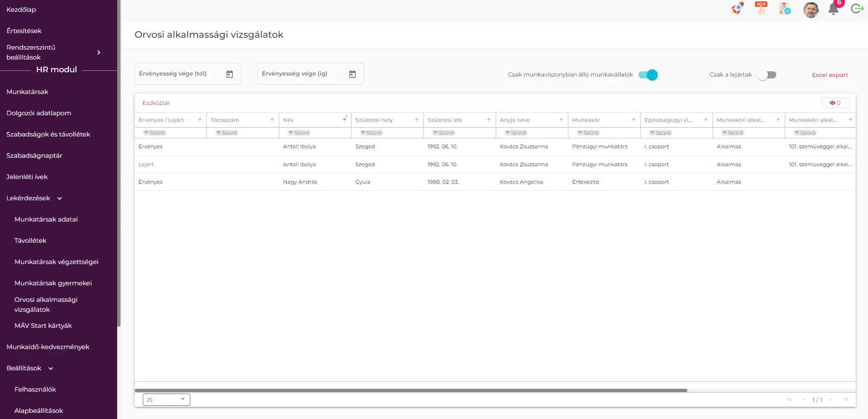Enable the Csak a lejártak switch
The image size is (868, 419).
(x=766, y=75)
